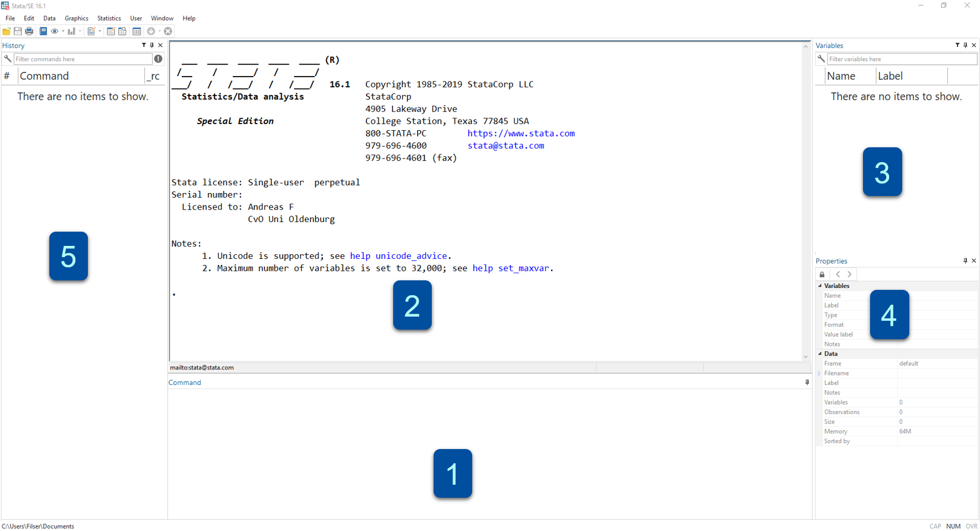Click the Memory value '64M'
This screenshot has width=980, height=531.
click(905, 432)
